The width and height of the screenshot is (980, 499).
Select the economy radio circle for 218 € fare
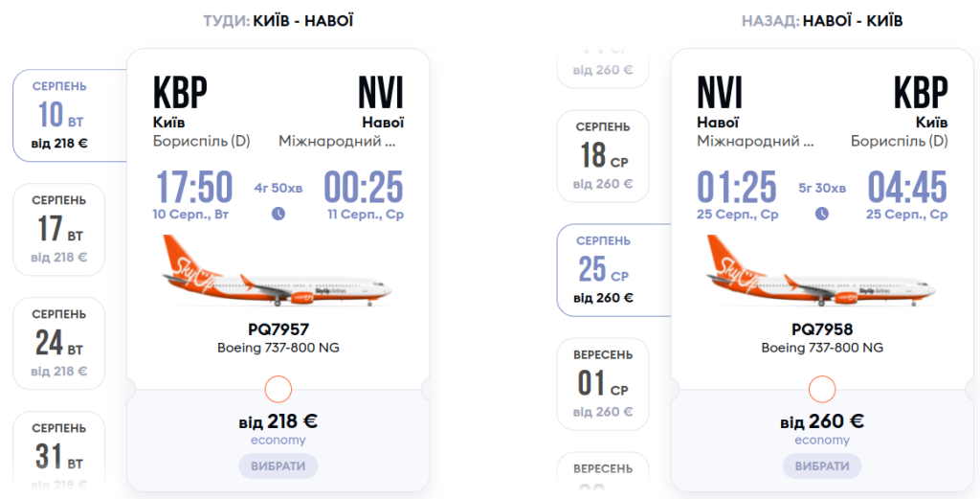pyautogui.click(x=278, y=389)
